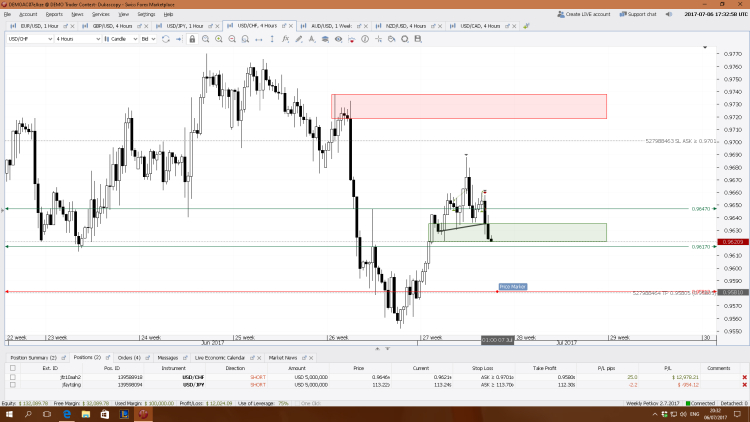This screenshot has width=750, height=422.
Task: Click the orders on chart icon
Action: click(352, 39)
